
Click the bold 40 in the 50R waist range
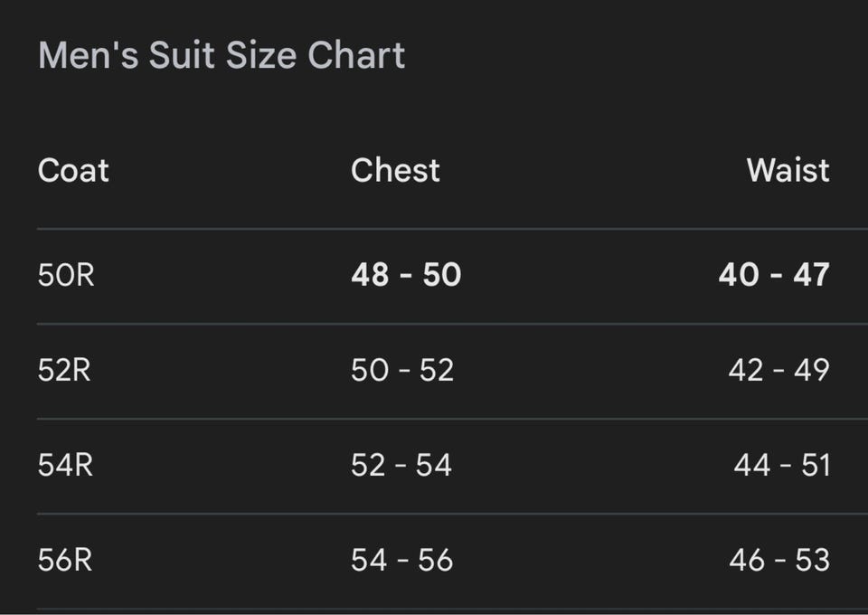point(739,275)
